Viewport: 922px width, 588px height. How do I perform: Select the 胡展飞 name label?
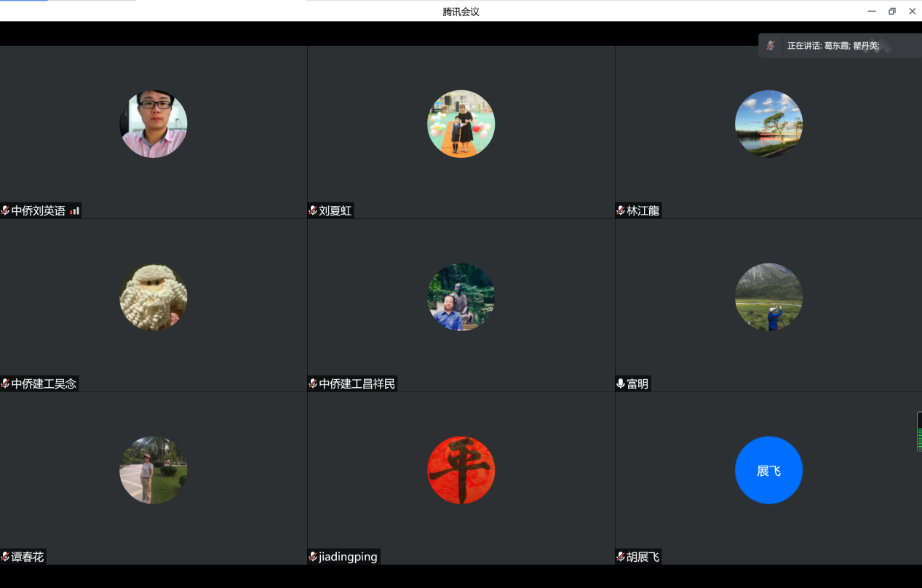point(643,557)
